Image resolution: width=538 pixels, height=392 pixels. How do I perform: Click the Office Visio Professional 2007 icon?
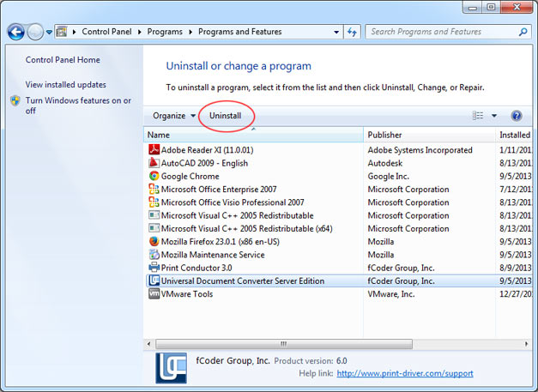154,202
